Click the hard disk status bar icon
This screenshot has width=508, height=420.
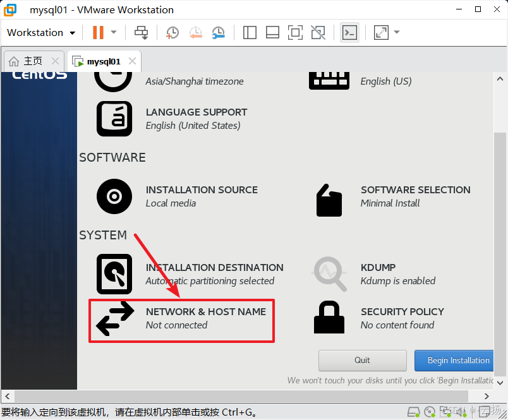tap(414, 412)
